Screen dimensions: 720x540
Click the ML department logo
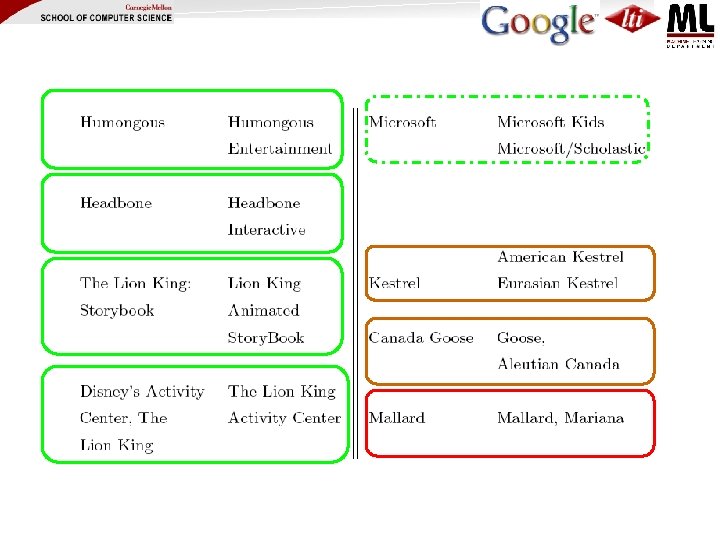[x=690, y=26]
